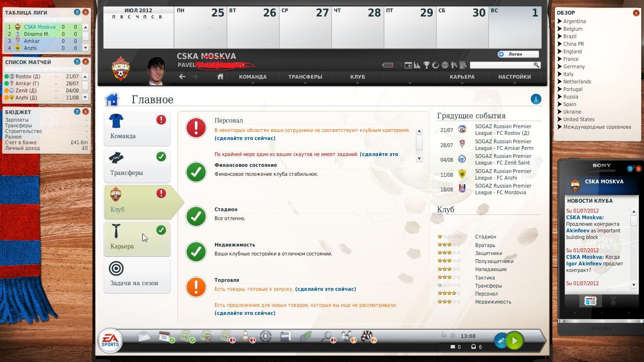644x362 pixels.
Task: Click the blue whistle button
Action: click(501, 341)
